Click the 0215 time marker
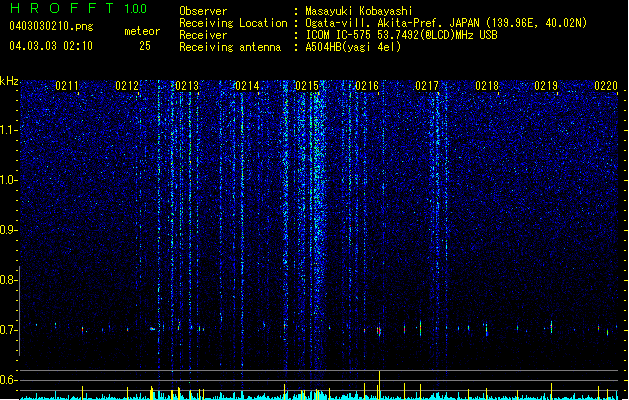This screenshot has width=629, height=400. [307, 86]
